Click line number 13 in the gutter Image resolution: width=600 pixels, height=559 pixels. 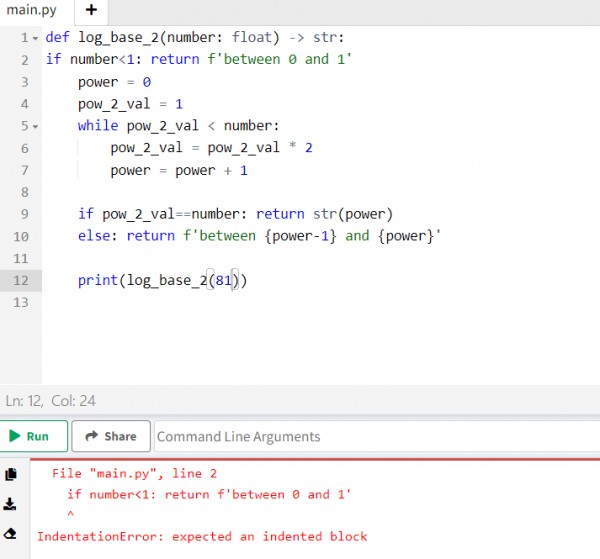[21, 303]
